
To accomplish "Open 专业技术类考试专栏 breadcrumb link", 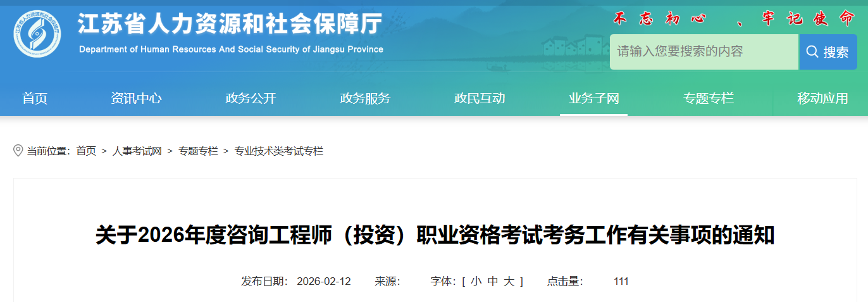I will click(279, 151).
